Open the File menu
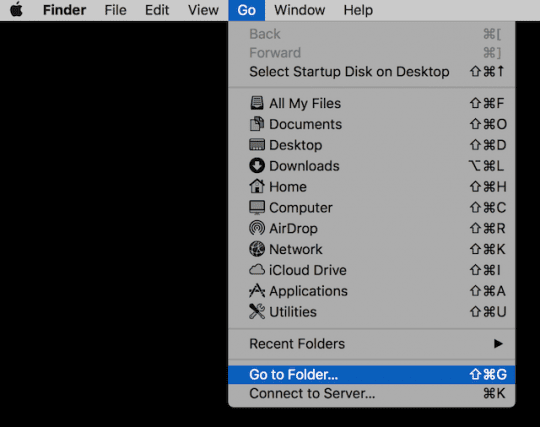Image resolution: width=540 pixels, height=427 pixels. coord(115,10)
